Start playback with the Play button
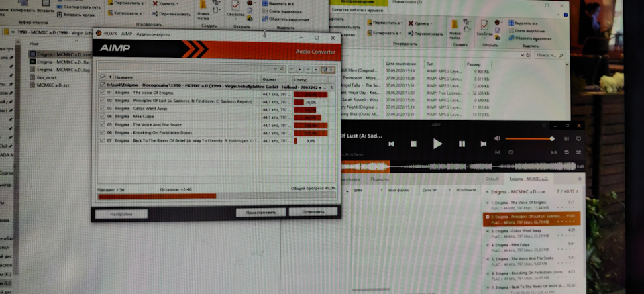The image size is (644, 294). [437, 144]
